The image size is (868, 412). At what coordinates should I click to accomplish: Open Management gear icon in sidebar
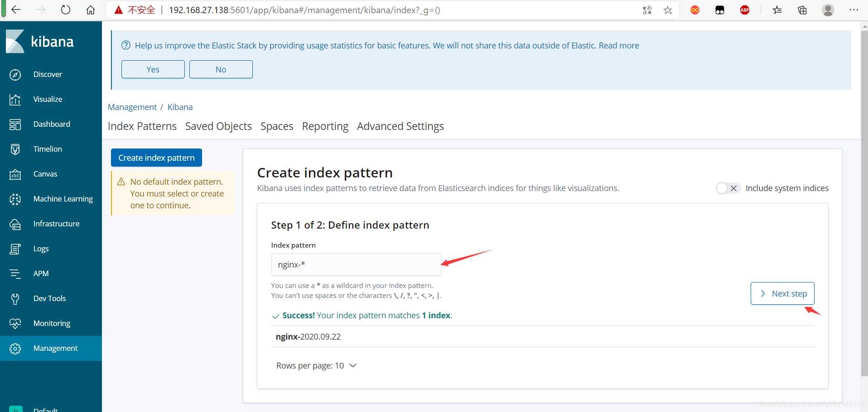tap(15, 349)
